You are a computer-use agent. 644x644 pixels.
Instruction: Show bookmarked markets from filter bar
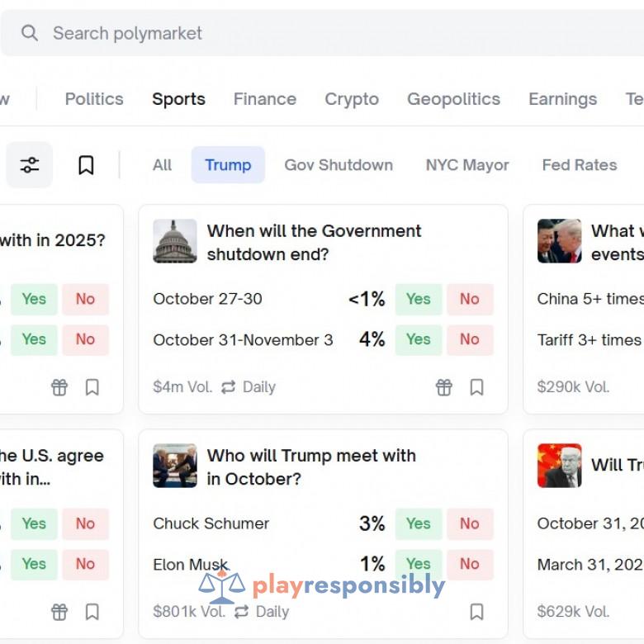(x=86, y=165)
